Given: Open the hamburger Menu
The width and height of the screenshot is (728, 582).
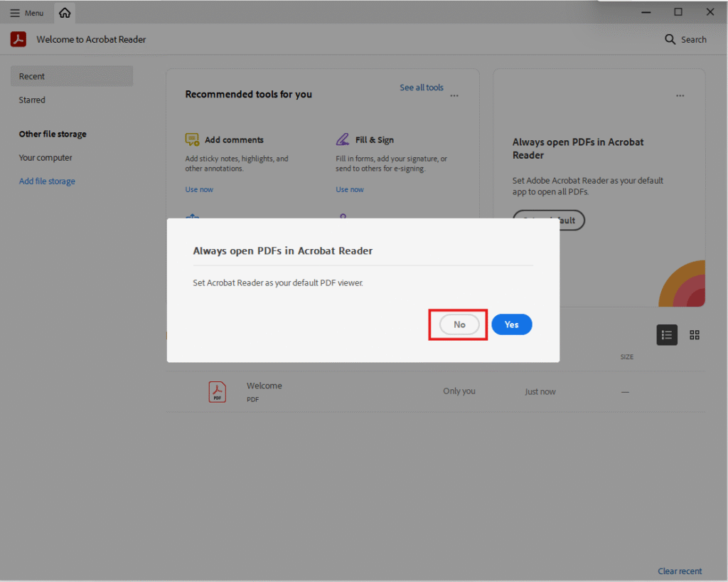Looking at the screenshot, I should point(27,13).
